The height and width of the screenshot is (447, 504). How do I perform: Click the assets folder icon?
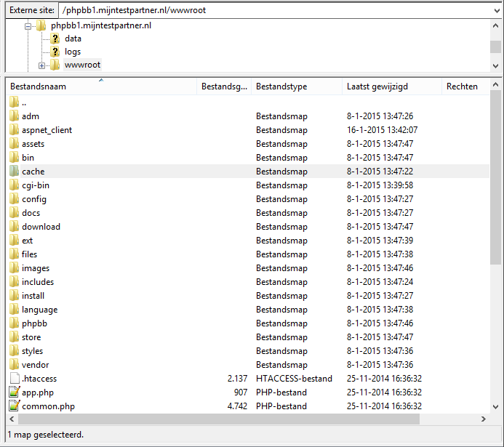(14, 143)
